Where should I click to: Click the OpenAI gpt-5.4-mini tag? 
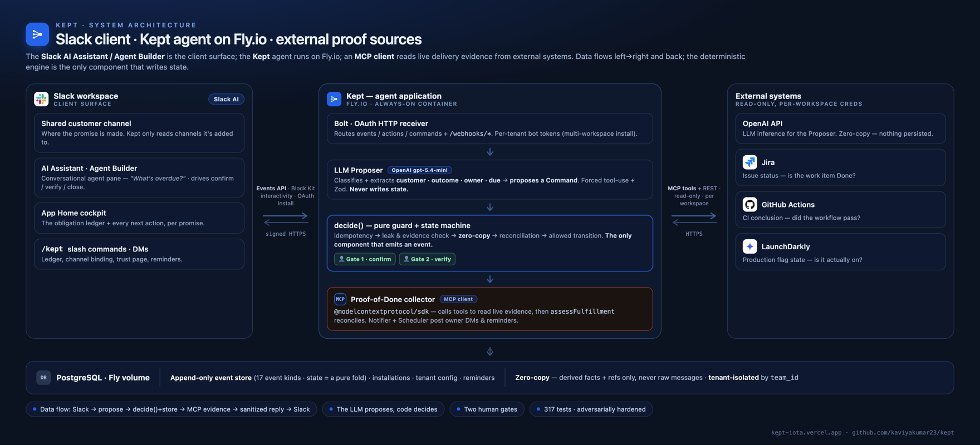pyautogui.click(x=419, y=170)
